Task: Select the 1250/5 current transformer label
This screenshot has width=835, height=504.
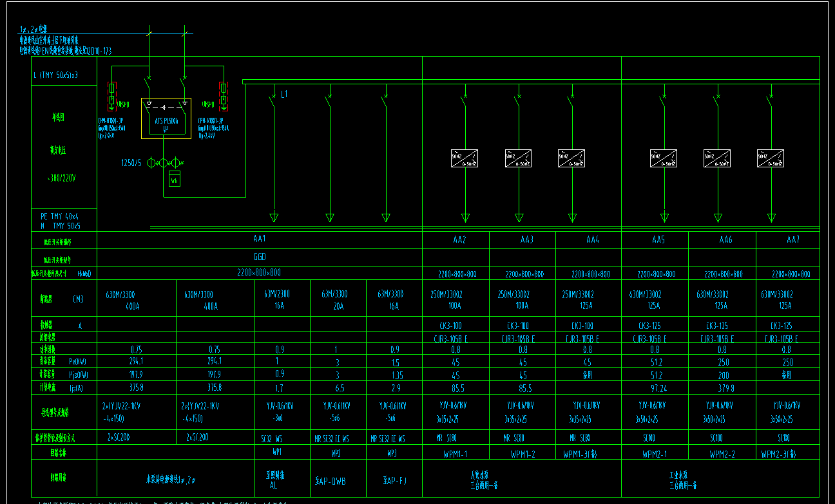Action: pyautogui.click(x=131, y=163)
